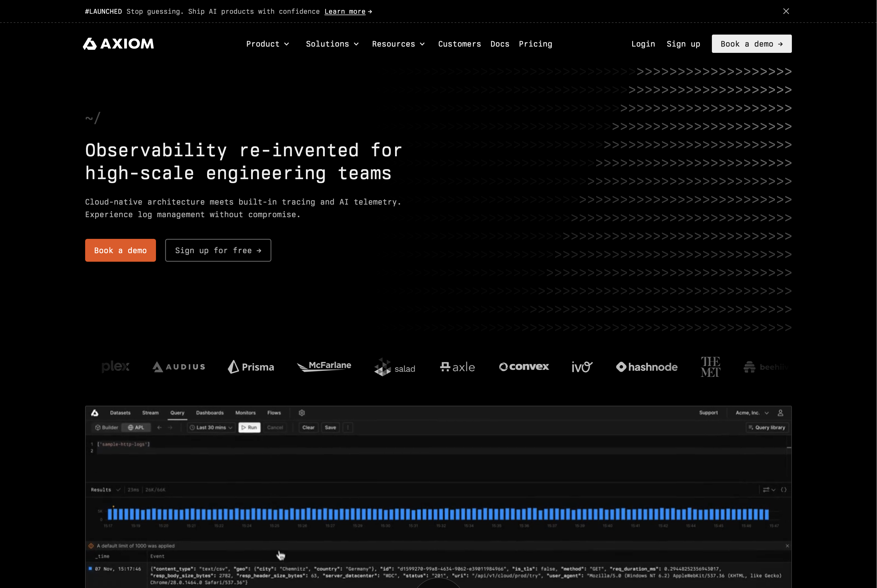Open the Dashboards tab in demo app

click(x=210, y=413)
